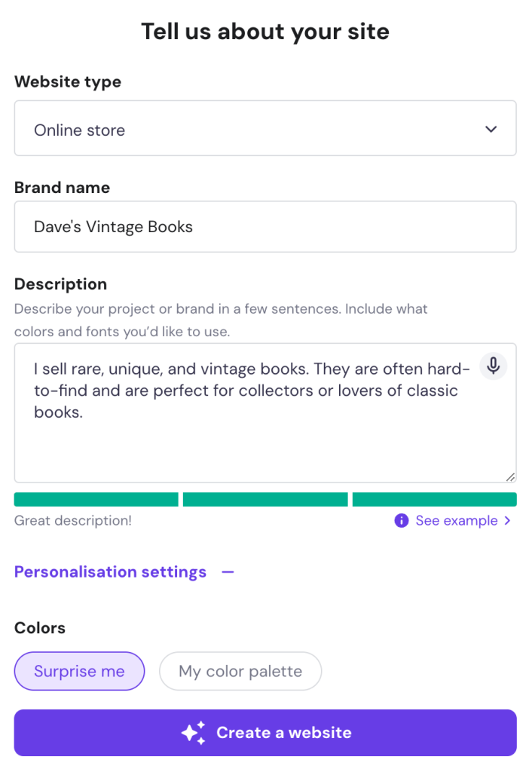Image resolution: width=532 pixels, height=772 pixels.
Task: Click the sparkle icon on Create button
Action: (x=193, y=733)
